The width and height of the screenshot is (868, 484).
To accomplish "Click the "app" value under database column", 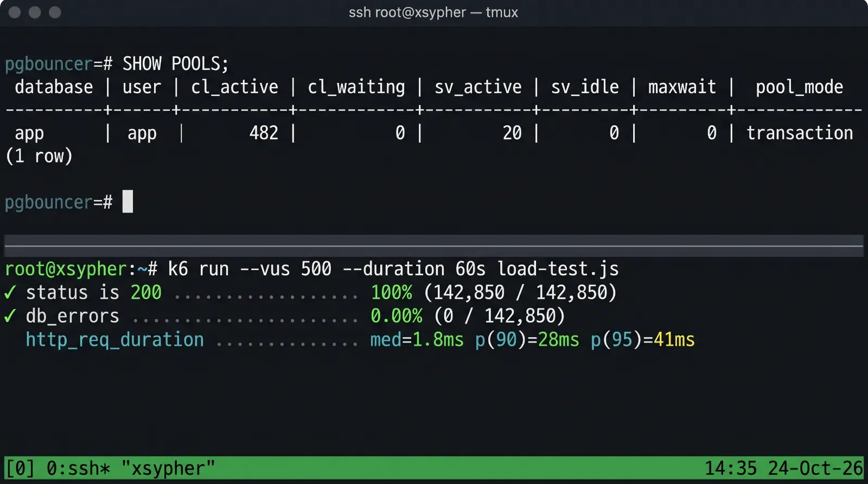I will coord(29,133).
